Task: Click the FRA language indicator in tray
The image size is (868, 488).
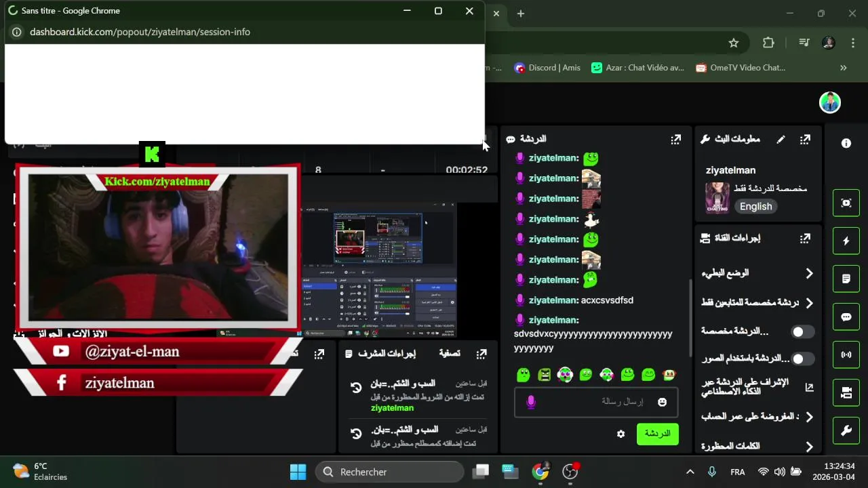Action: click(x=738, y=472)
